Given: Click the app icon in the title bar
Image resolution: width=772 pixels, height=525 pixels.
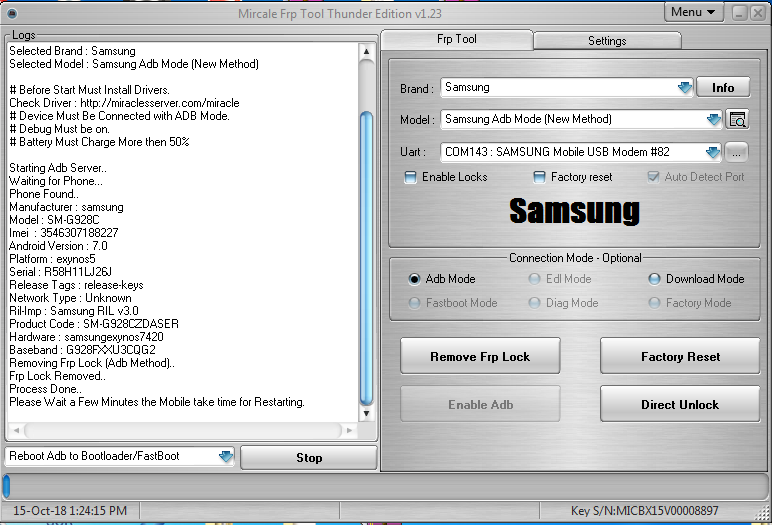Looking at the screenshot, I should [12, 13].
